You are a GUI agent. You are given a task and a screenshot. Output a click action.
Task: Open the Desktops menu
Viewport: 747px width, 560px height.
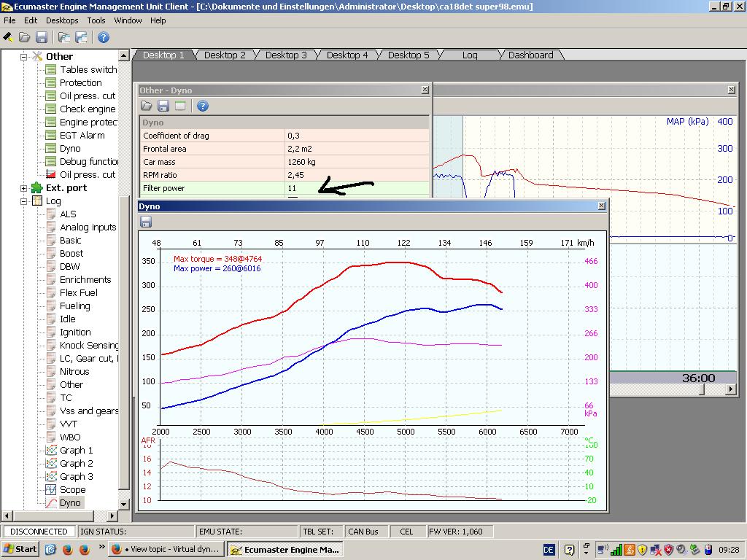tap(62, 20)
